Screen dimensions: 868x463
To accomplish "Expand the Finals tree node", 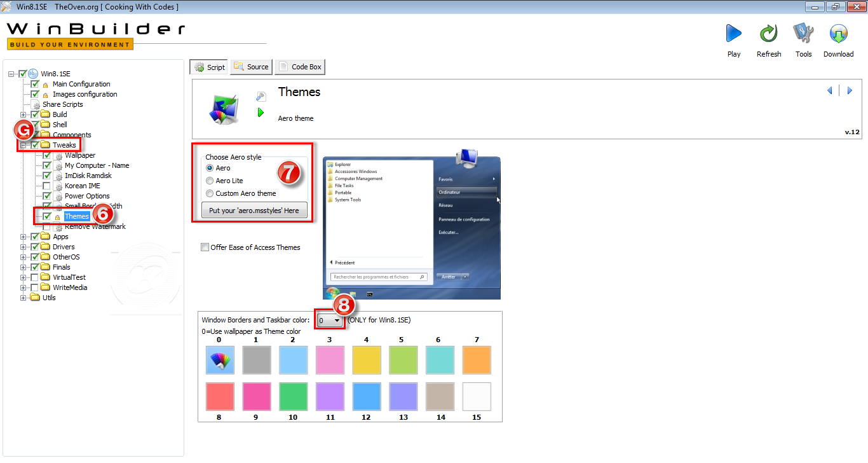I will click(x=24, y=267).
